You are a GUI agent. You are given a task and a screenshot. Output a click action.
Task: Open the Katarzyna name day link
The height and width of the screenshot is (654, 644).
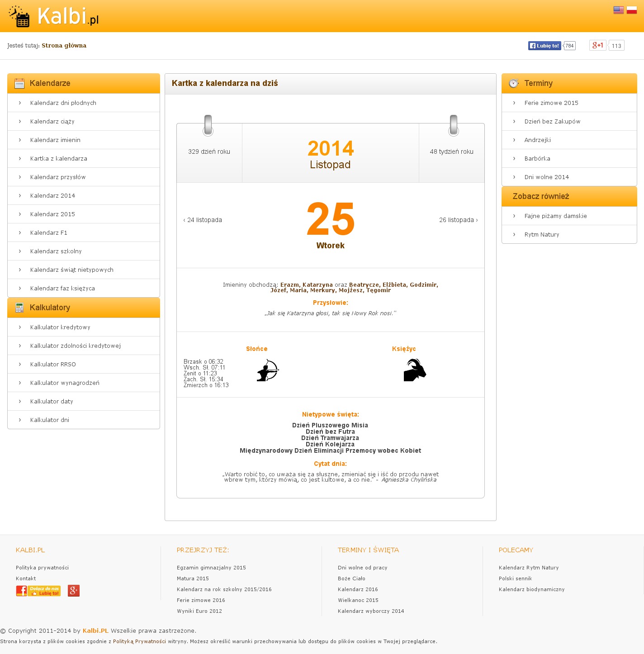317,284
